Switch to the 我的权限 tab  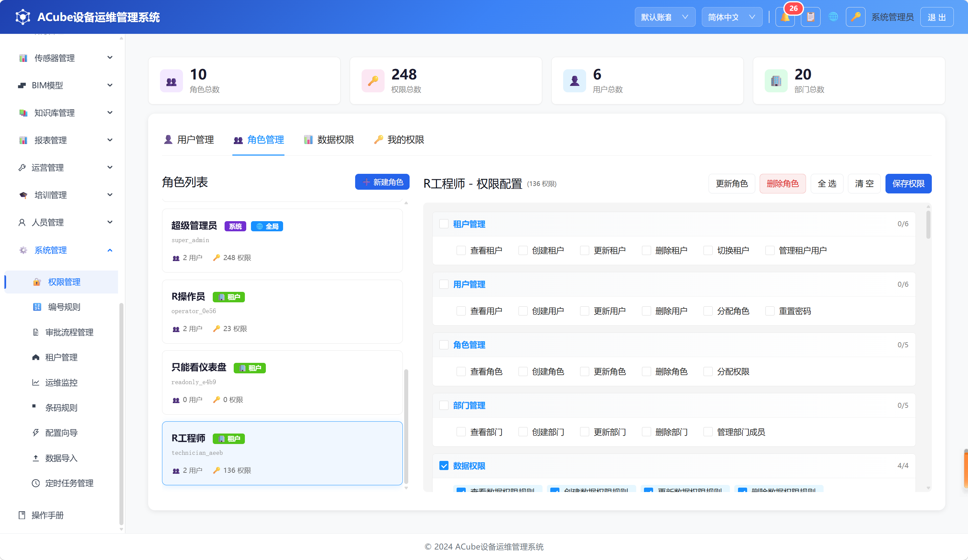click(399, 140)
